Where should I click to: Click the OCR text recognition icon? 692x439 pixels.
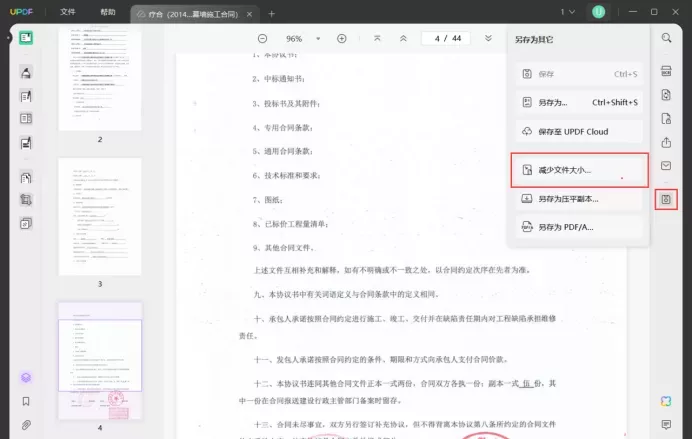[666, 72]
